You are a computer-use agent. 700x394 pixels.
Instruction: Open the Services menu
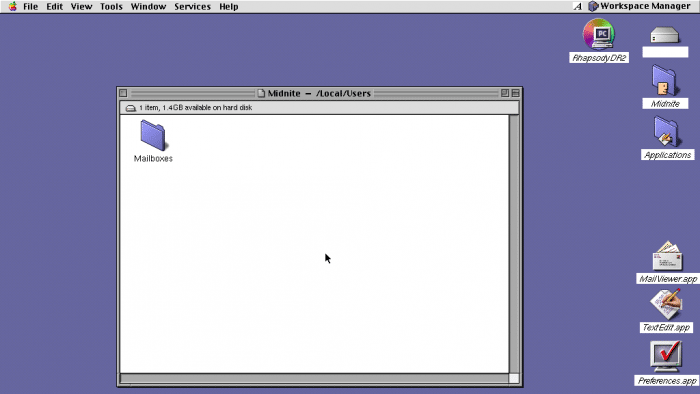[x=192, y=7]
